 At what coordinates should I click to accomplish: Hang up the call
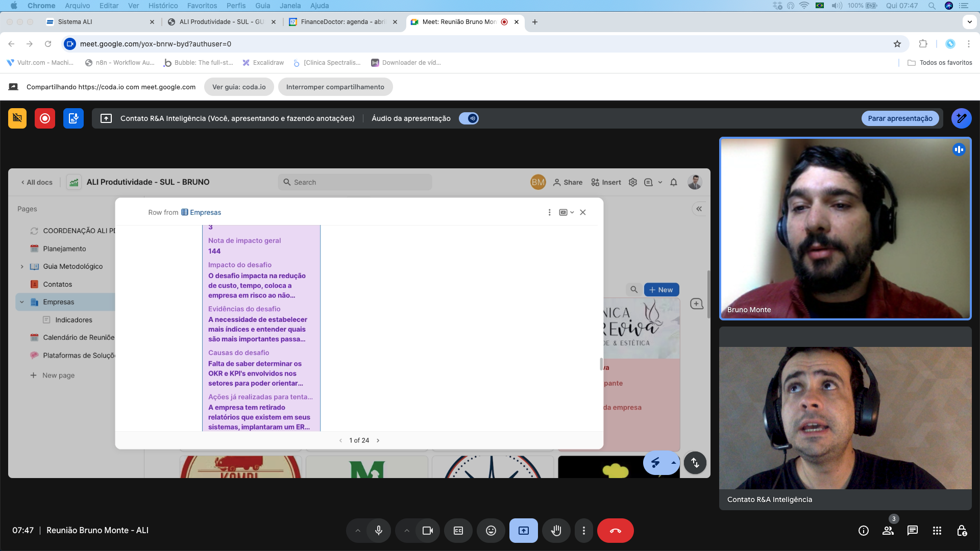pos(615,531)
